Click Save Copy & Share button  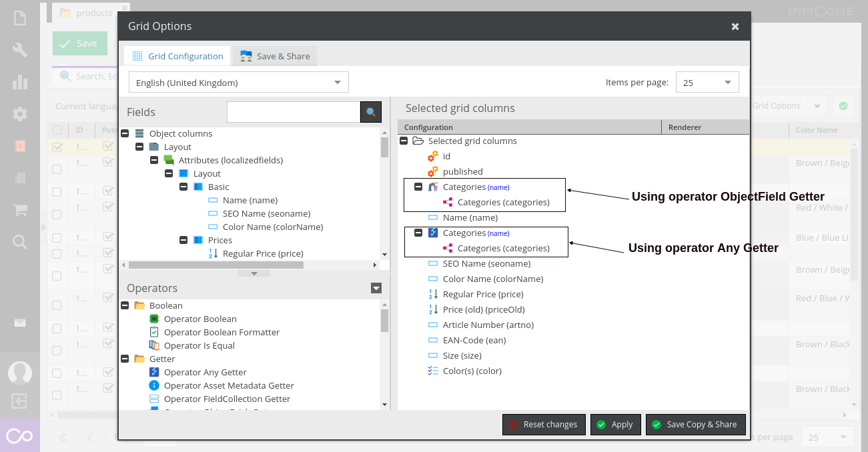click(x=695, y=425)
